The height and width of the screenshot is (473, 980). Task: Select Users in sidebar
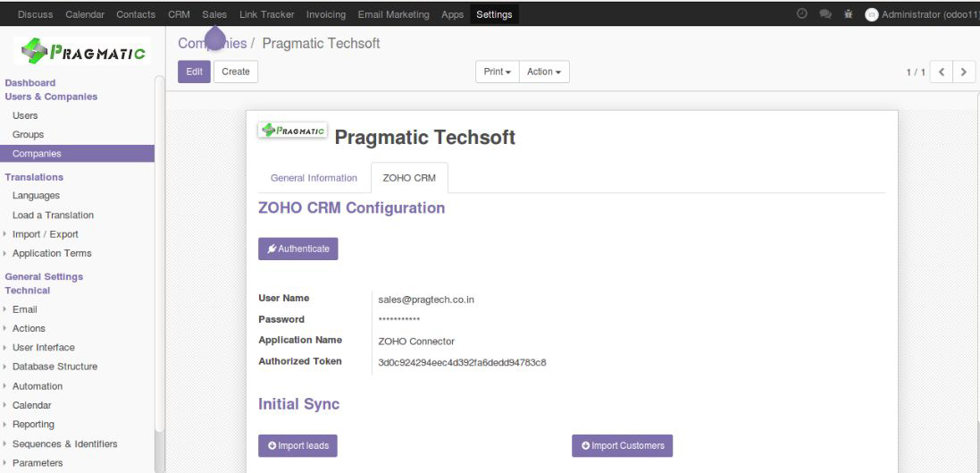[25, 115]
